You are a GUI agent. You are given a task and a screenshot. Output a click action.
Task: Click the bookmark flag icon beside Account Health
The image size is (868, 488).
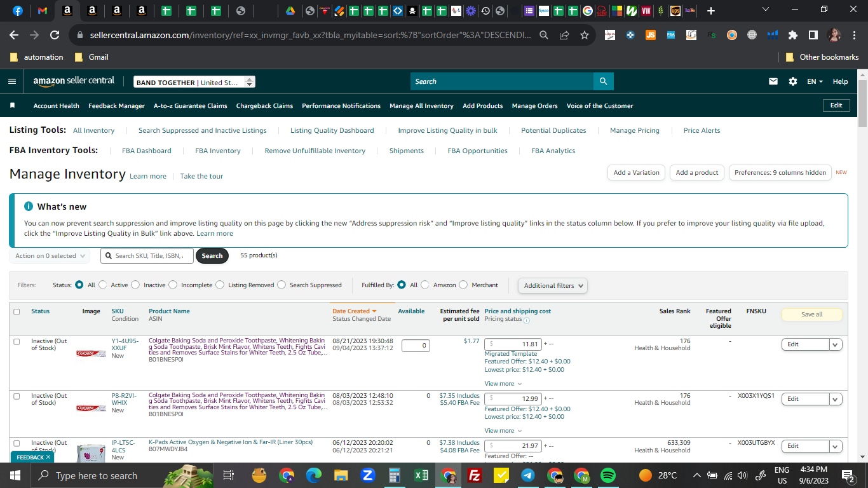click(x=13, y=105)
